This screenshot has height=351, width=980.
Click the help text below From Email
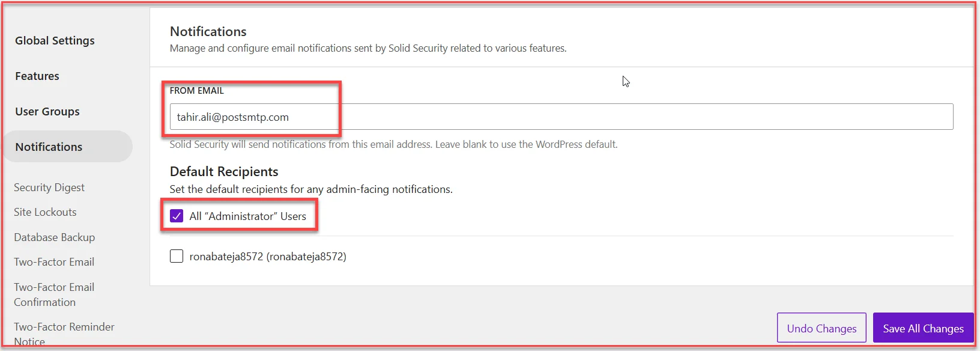[x=393, y=145]
